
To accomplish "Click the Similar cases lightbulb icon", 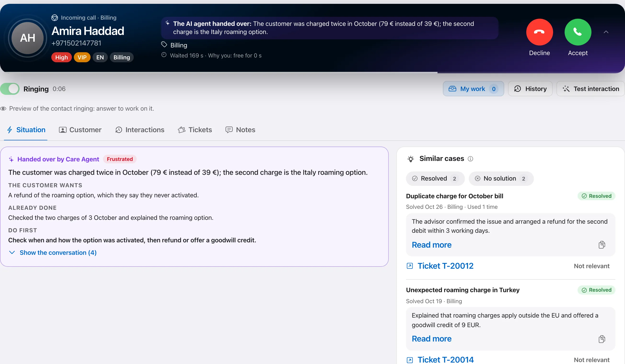I will pyautogui.click(x=411, y=159).
